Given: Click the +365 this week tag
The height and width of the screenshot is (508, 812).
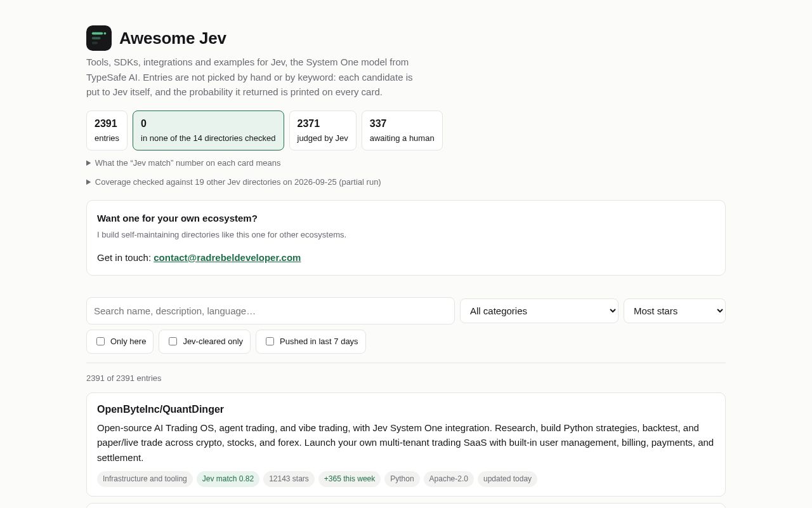Looking at the screenshot, I should point(350,479).
